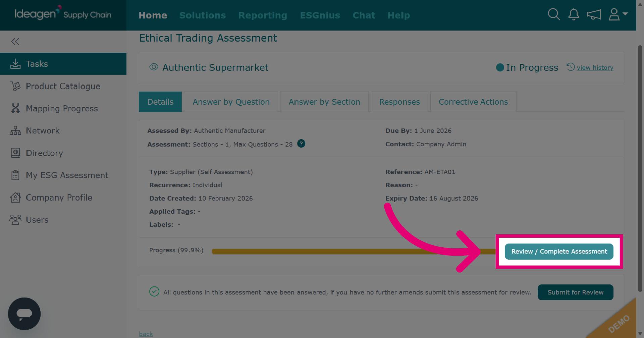Click the Authentic Supermarket title
The height and width of the screenshot is (338, 644).
click(x=215, y=67)
